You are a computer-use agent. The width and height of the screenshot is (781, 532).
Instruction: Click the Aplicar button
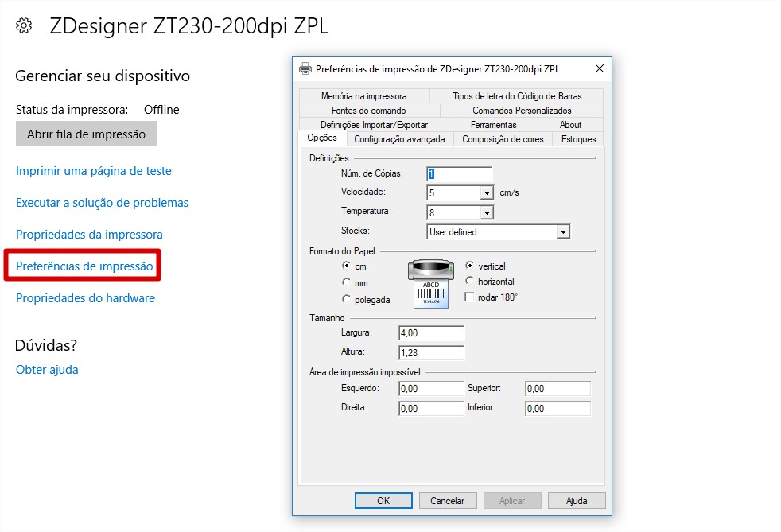coord(512,501)
